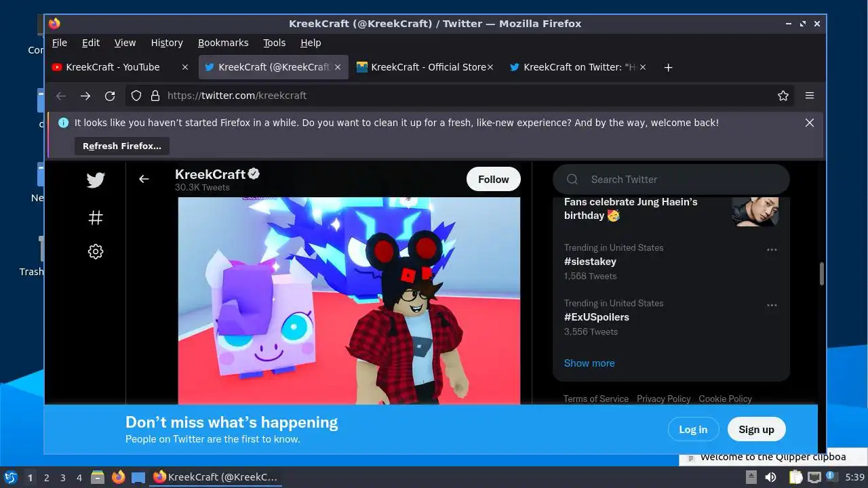Click the Follow button

[x=493, y=179]
